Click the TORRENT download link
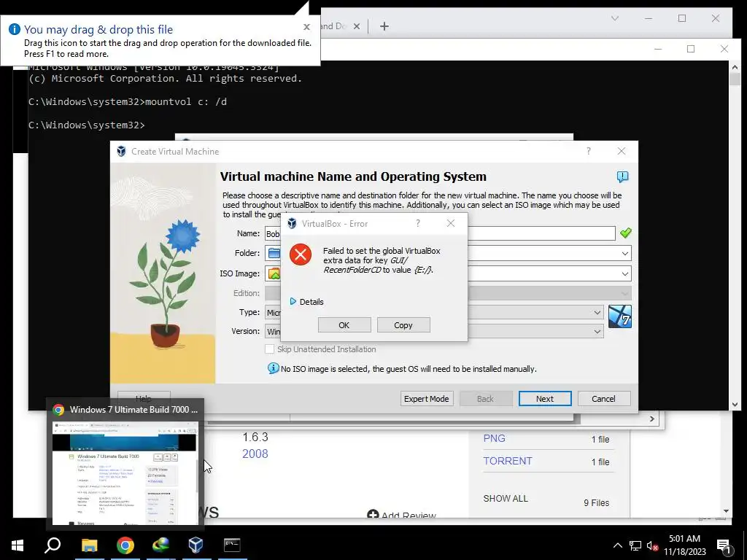The width and height of the screenshot is (747, 560). pyautogui.click(x=508, y=461)
